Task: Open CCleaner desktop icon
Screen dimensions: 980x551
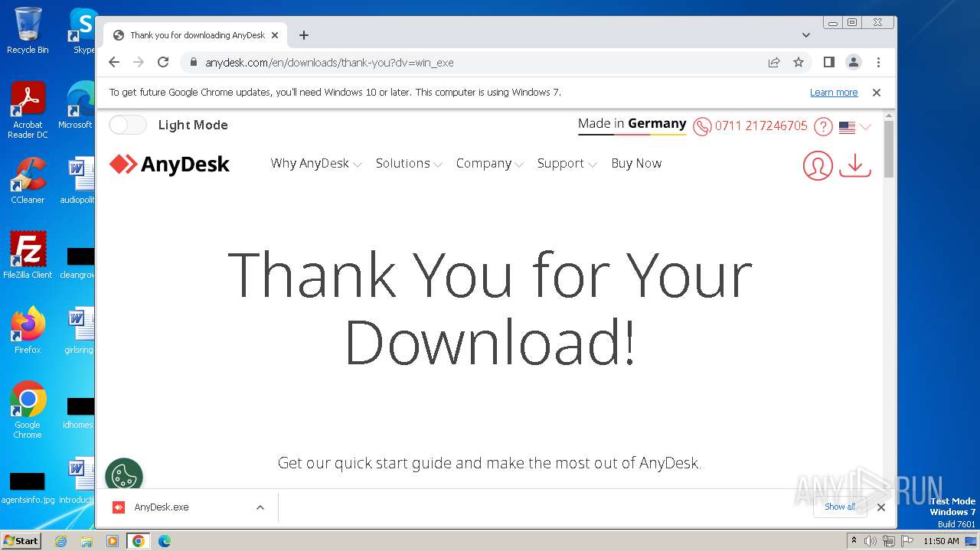Action: tap(28, 181)
